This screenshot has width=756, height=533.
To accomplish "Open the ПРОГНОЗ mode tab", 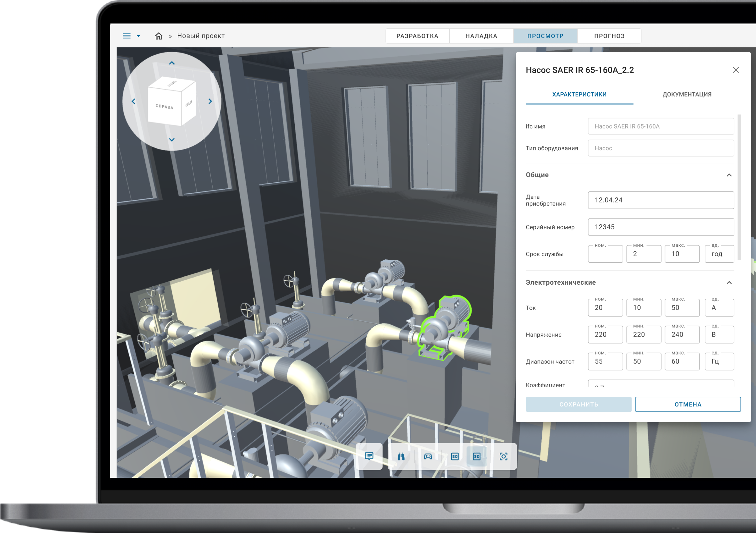I will 609,36.
